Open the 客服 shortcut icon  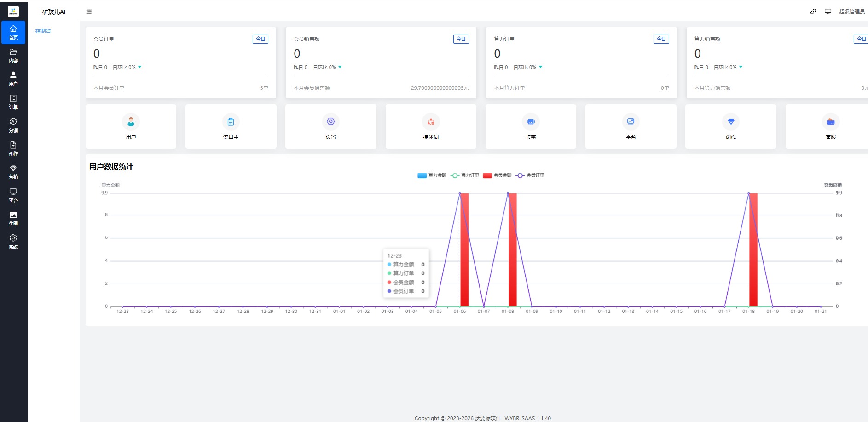pos(830,122)
